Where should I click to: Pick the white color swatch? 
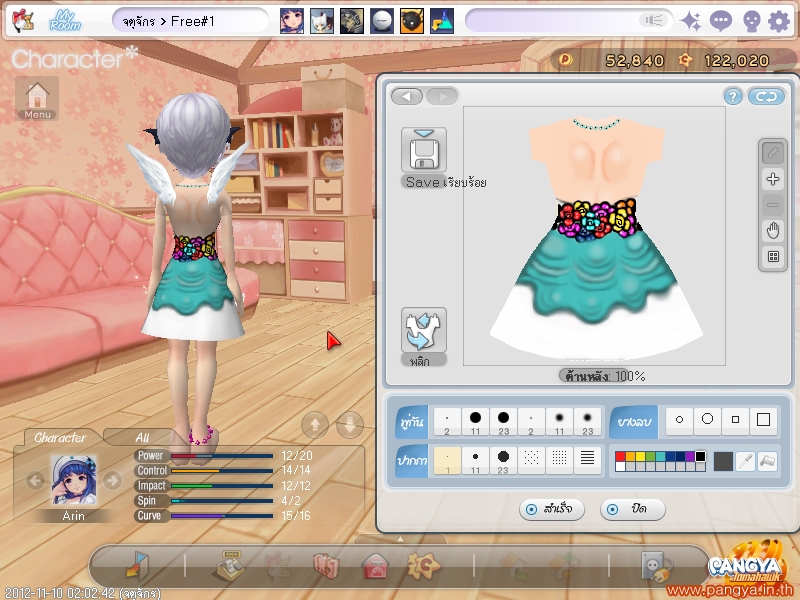point(620,466)
